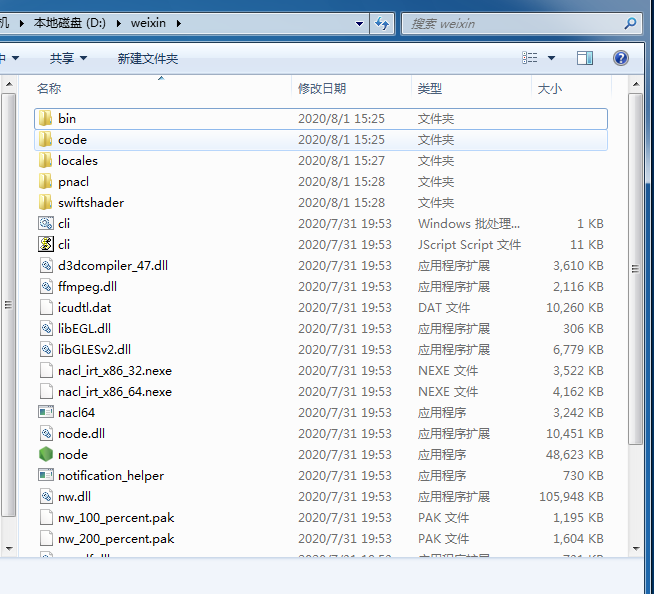
Task: Click the 2020/8/1 15:27 date cell
Action: (x=341, y=161)
